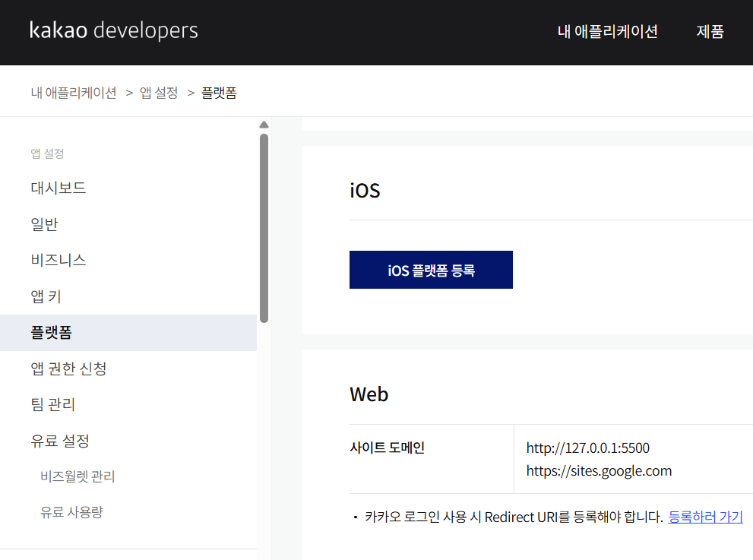The image size is (753, 560).
Task: Open 앱 권한 신청 in the sidebar
Action: coord(68,369)
